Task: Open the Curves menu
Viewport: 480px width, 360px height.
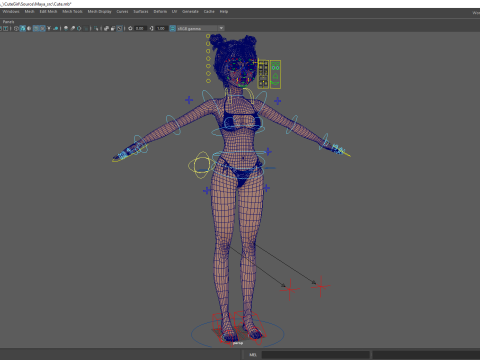Action: pyautogui.click(x=122, y=12)
